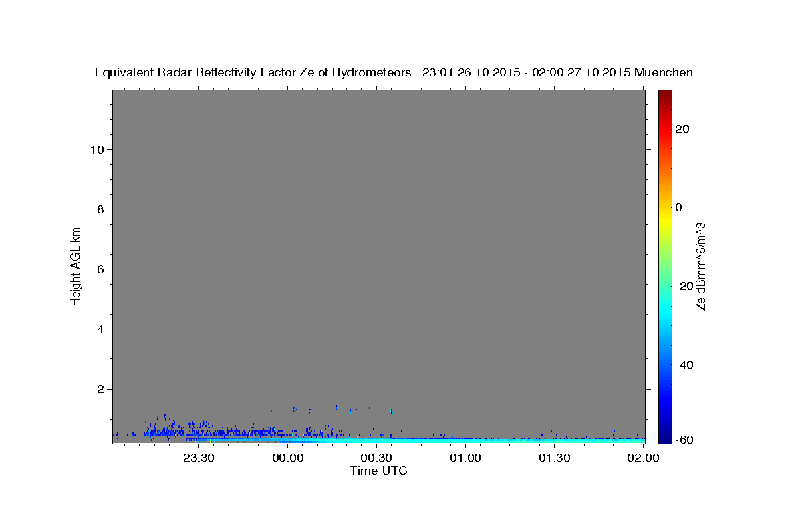798x532 pixels.
Task: Click the height axis label '4'
Action: (101, 329)
